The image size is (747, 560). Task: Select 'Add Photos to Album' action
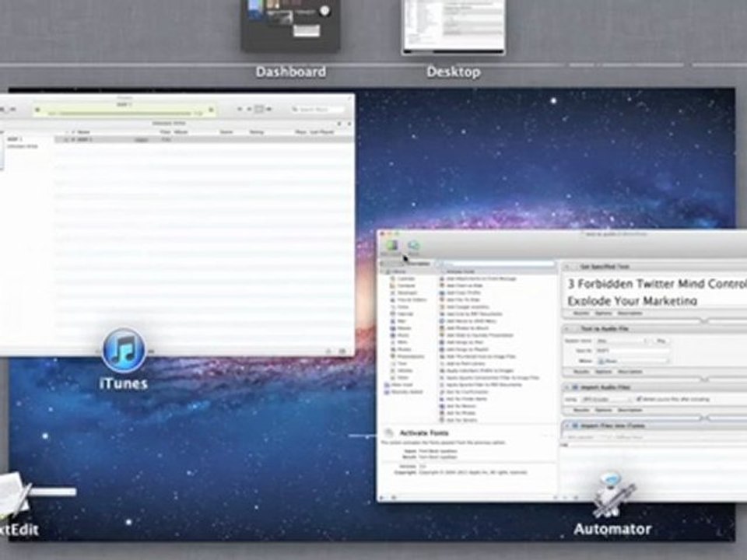pyautogui.click(x=464, y=328)
